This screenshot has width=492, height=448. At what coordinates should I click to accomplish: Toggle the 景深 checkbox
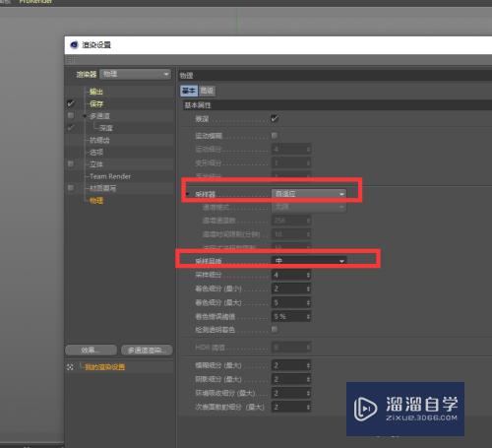[x=275, y=118]
